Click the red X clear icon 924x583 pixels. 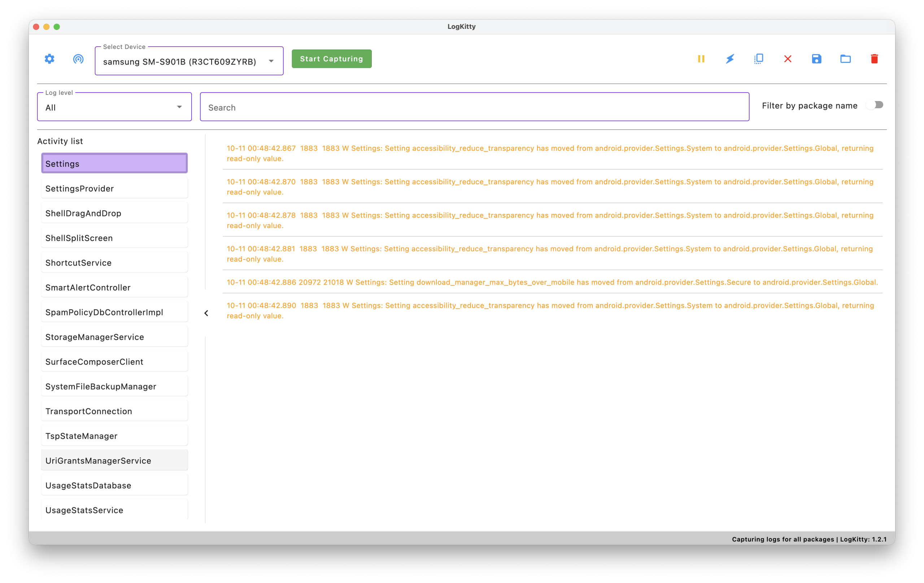(788, 59)
